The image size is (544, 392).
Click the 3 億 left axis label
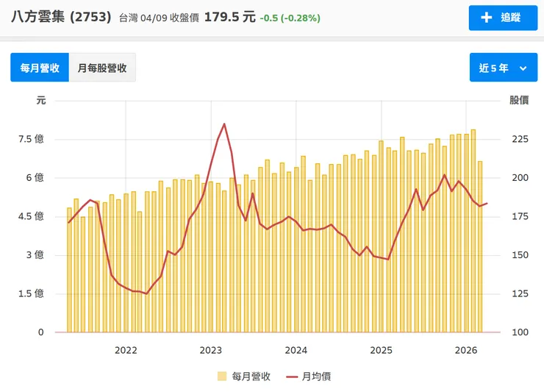pyautogui.click(x=35, y=255)
